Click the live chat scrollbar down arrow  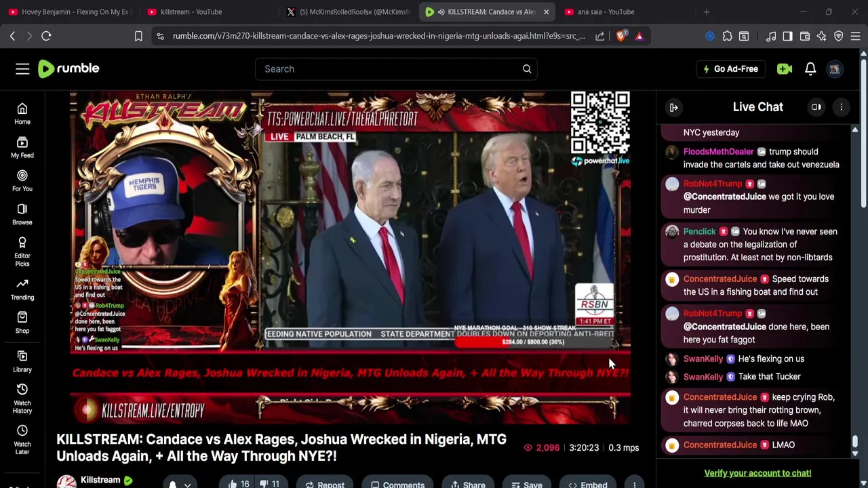[x=855, y=455]
